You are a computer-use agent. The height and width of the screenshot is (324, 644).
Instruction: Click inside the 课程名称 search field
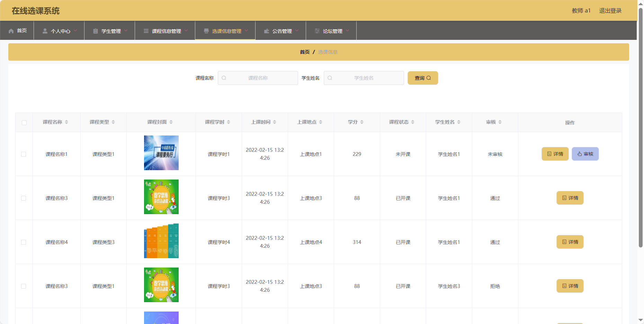pyautogui.click(x=258, y=78)
